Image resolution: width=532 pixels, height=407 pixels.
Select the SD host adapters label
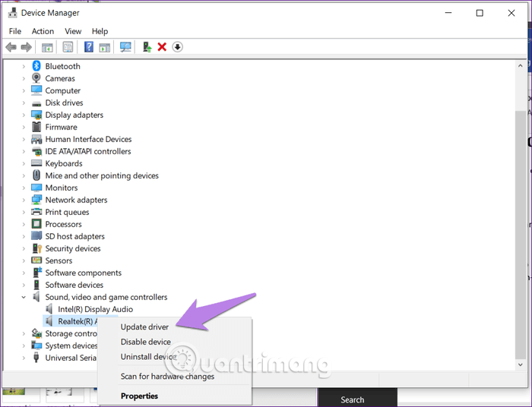click(75, 236)
